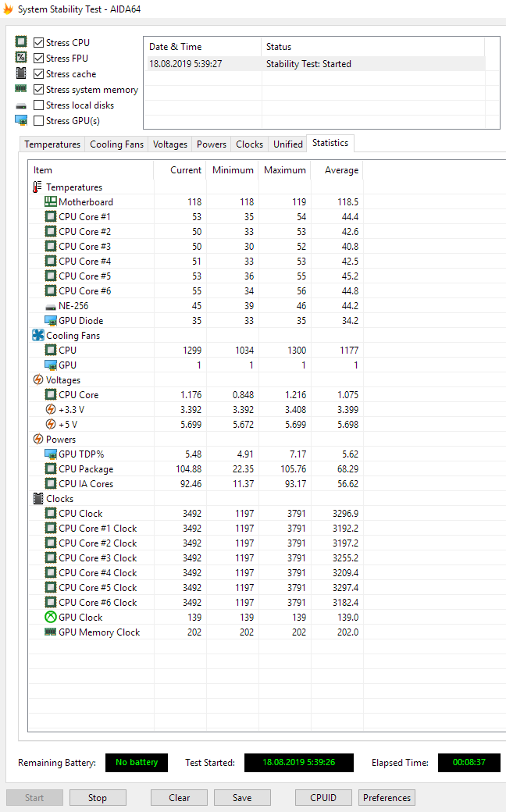Screen dimensions: 506x812
Task: Click the 'No battery' indicator
Action: pyautogui.click(x=137, y=762)
